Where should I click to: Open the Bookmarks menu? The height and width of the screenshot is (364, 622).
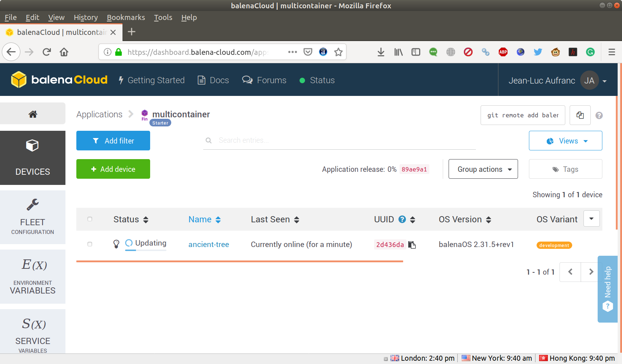point(126,17)
